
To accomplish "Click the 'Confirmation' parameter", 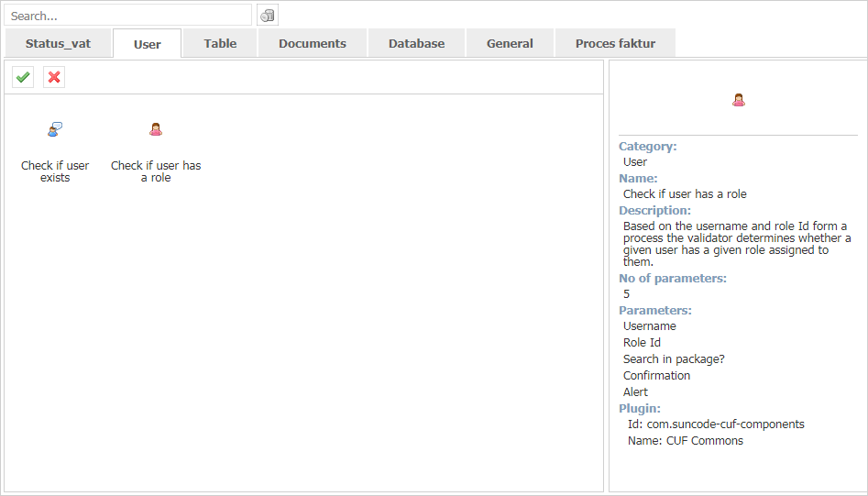I will (656, 375).
